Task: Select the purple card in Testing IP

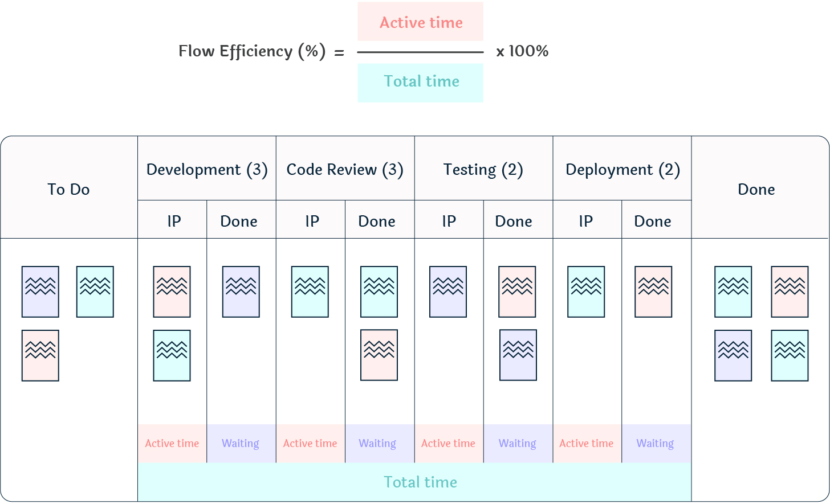Action: click(x=448, y=292)
